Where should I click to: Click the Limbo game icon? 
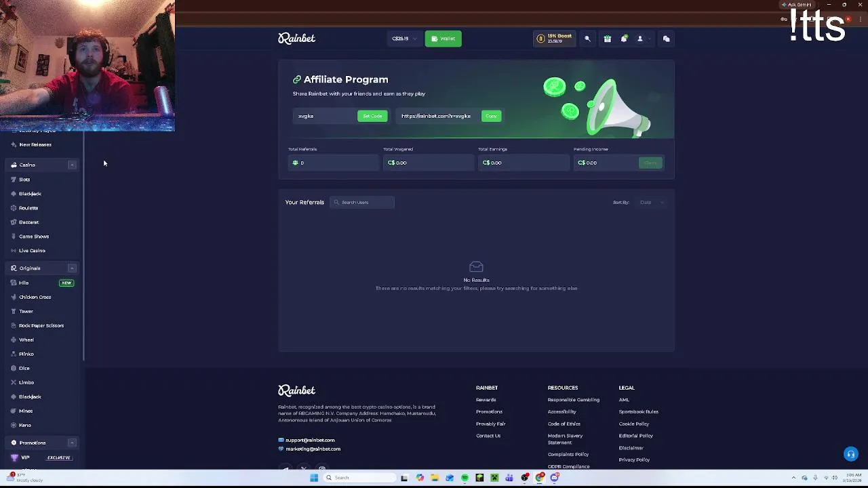coord(14,382)
